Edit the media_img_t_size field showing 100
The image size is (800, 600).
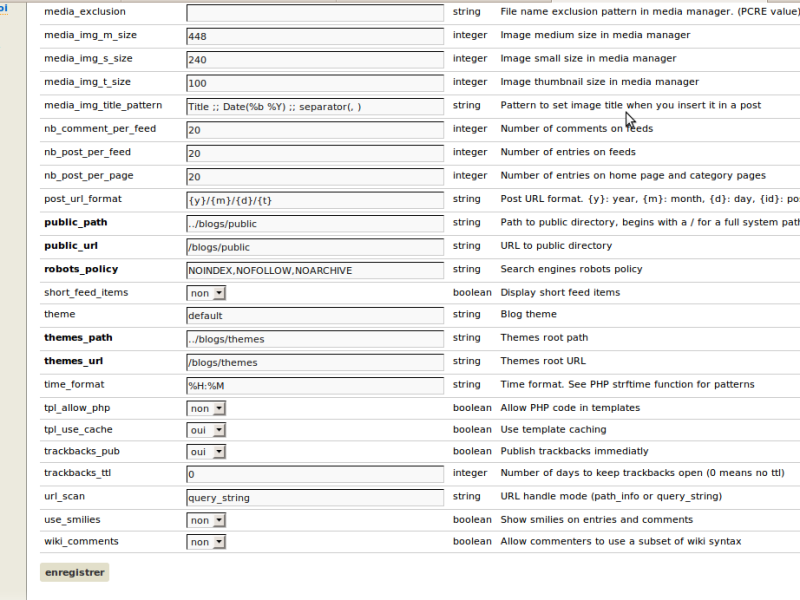click(x=315, y=83)
